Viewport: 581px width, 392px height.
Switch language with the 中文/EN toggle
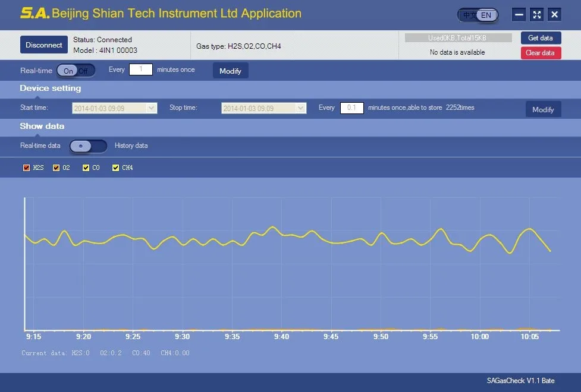tap(478, 15)
